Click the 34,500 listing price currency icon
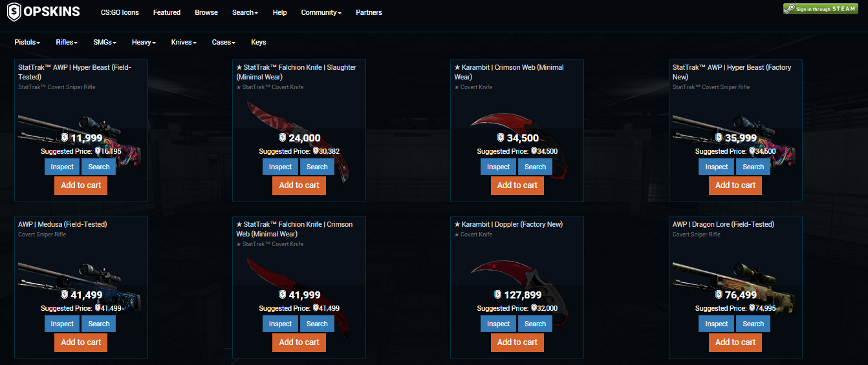The image size is (868, 365). click(500, 138)
